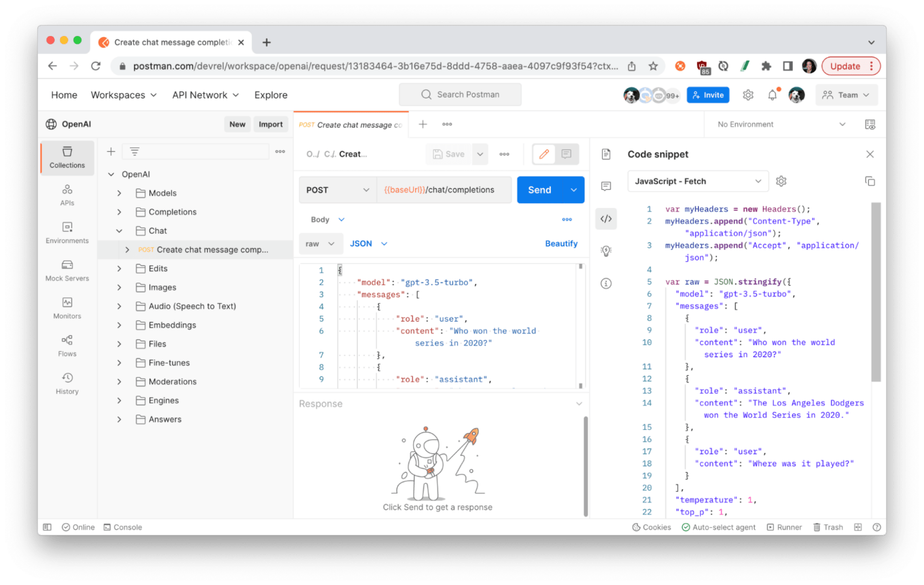Image resolution: width=924 pixels, height=585 pixels.
Task: Expand the Edits folder
Action: [119, 269]
